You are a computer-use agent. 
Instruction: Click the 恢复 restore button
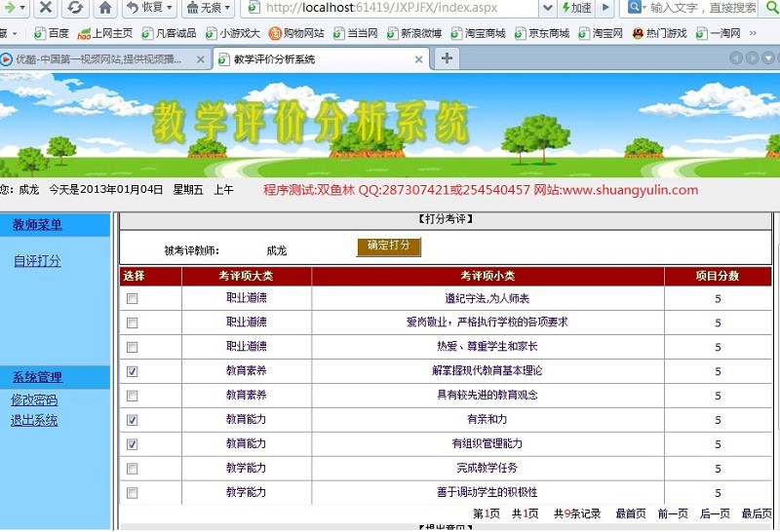pyautogui.click(x=143, y=8)
